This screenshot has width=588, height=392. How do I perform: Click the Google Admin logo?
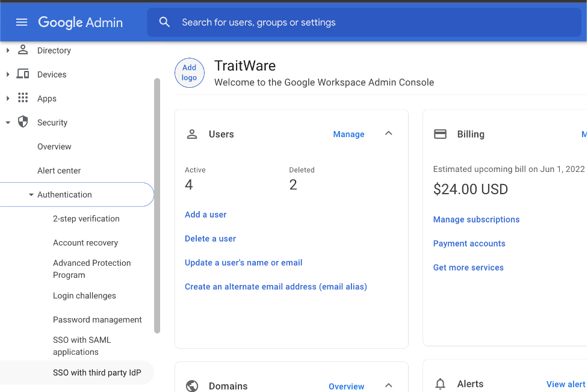80,22
